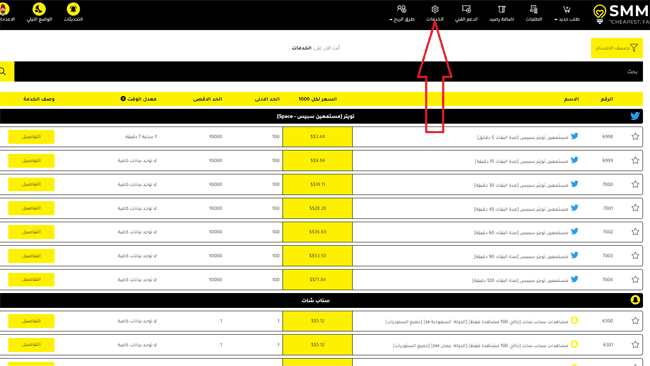Viewport: 650px width, 366px height.
Task: Toggle favorite star for service 7001
Action: [635, 208]
